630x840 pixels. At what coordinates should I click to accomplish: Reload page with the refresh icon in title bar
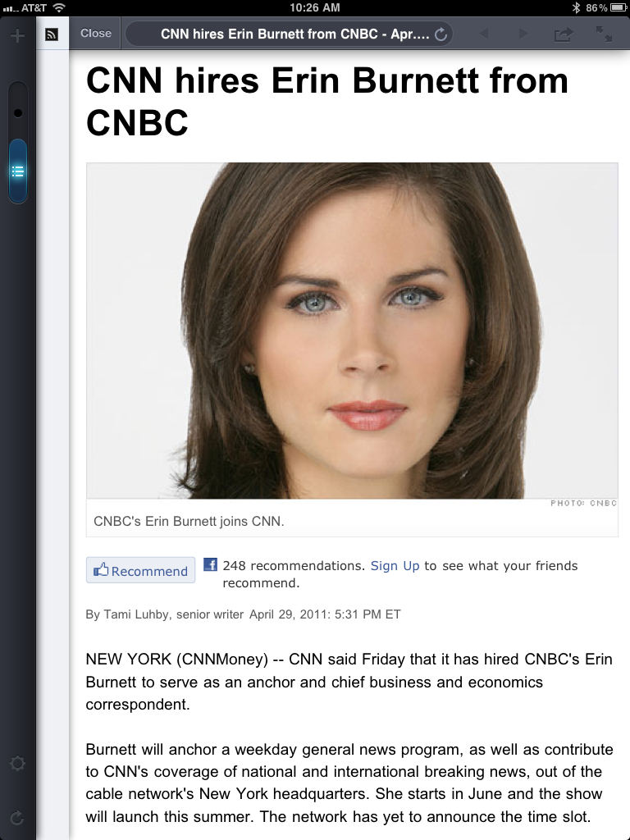(x=441, y=34)
